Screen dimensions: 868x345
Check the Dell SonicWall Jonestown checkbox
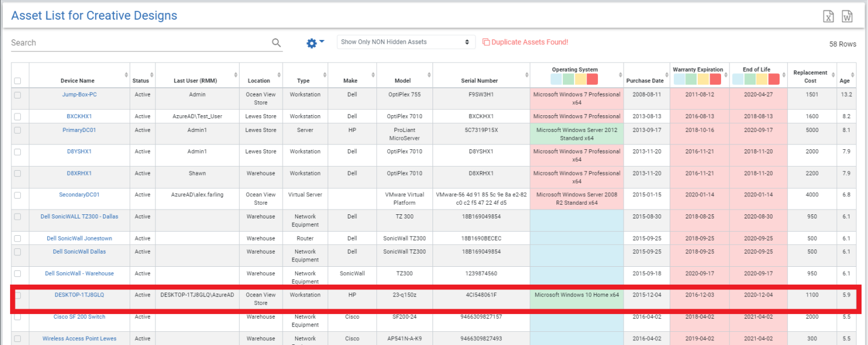coord(17,239)
